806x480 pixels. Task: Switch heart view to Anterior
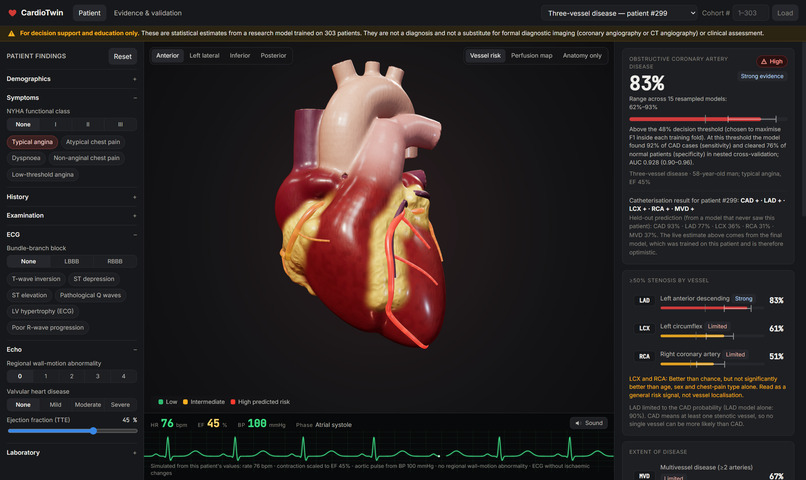coord(168,56)
